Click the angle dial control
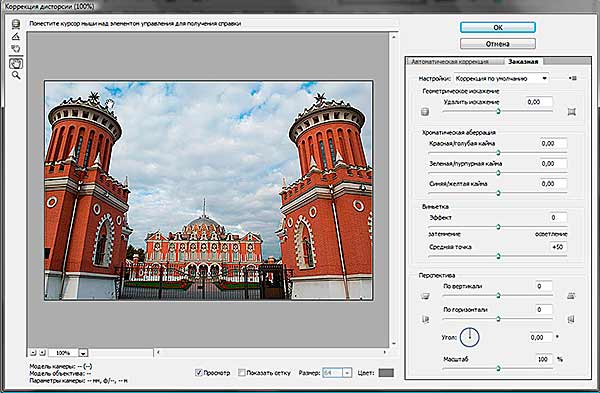600x393 pixels. tap(470, 337)
